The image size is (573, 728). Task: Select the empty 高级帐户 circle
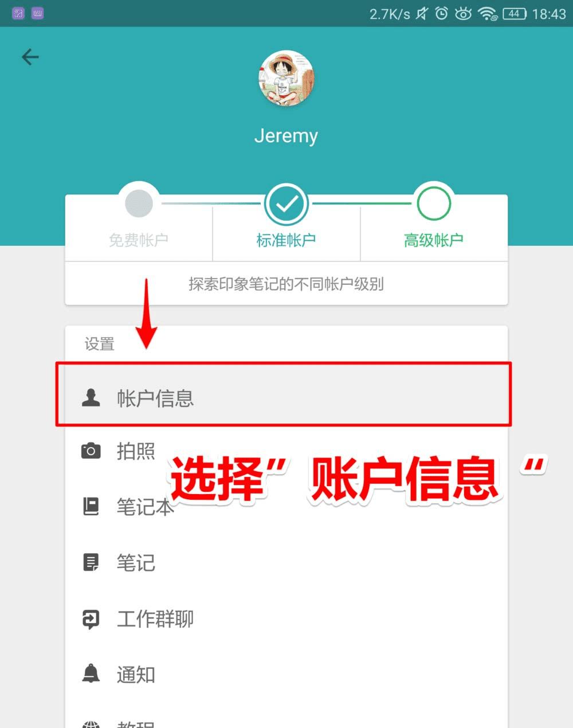pyautogui.click(x=434, y=203)
